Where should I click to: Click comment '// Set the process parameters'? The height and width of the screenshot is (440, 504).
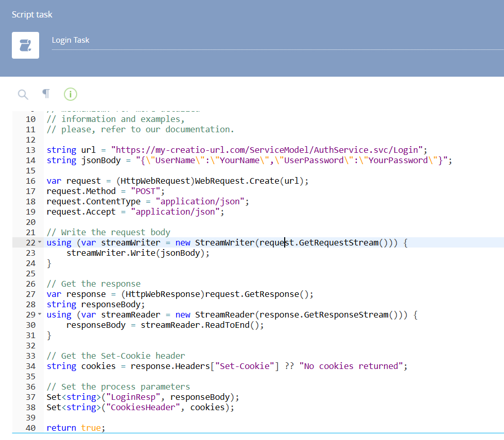118,386
